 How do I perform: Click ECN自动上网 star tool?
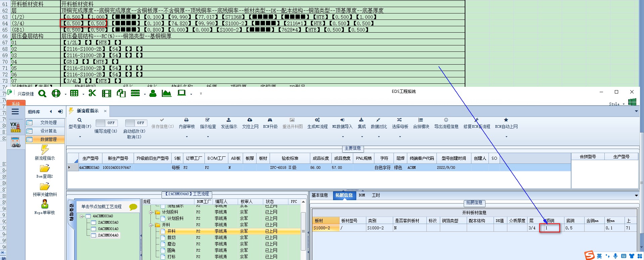tap(506, 123)
